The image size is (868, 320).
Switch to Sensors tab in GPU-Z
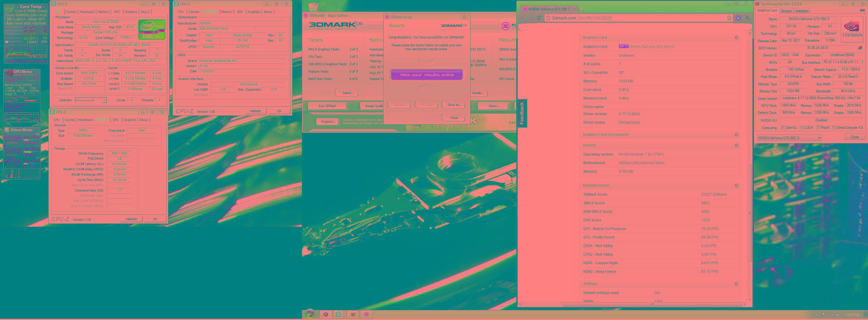(x=786, y=11)
